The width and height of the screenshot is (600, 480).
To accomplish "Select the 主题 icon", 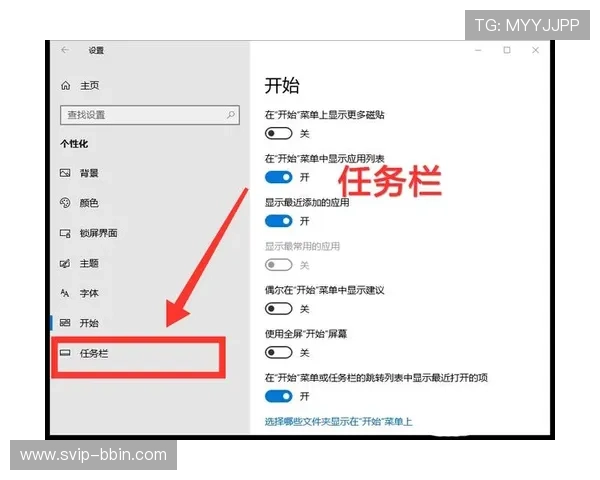I will pyautogui.click(x=65, y=263).
